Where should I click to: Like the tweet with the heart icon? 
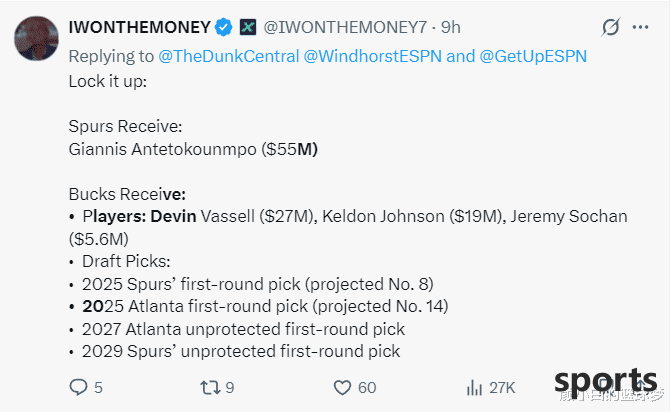pyautogui.click(x=342, y=388)
